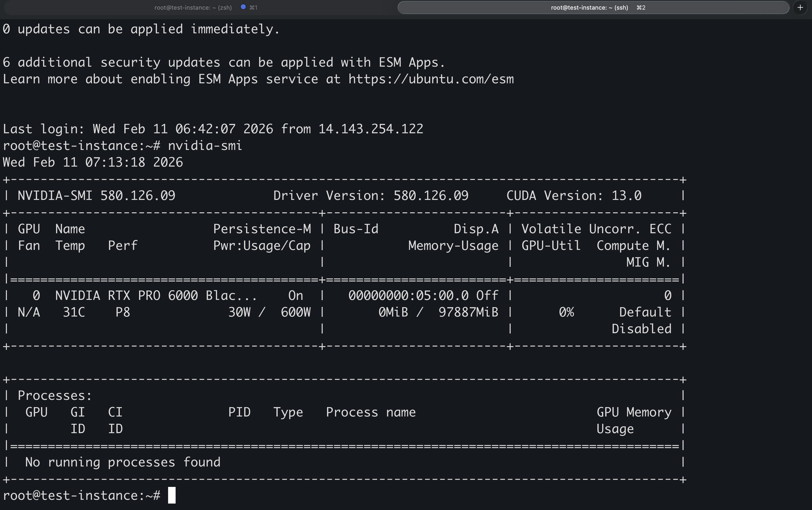Click the 600W power cap value
This screenshot has height=510, width=812.
pos(296,312)
